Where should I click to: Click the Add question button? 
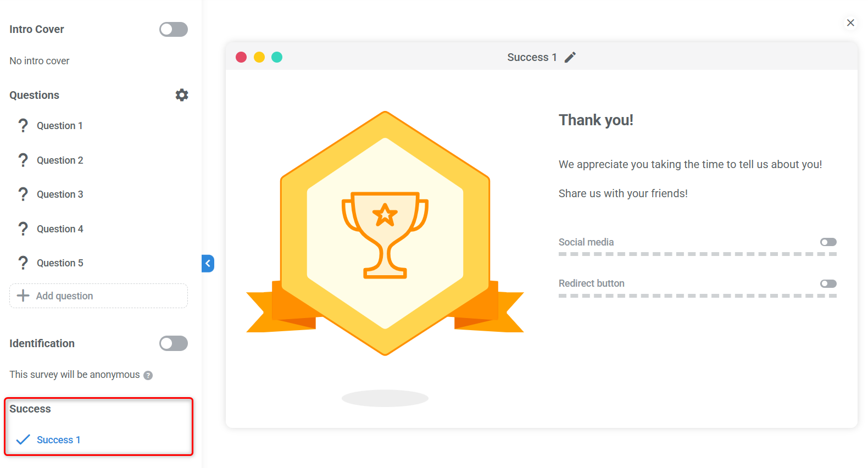point(98,296)
